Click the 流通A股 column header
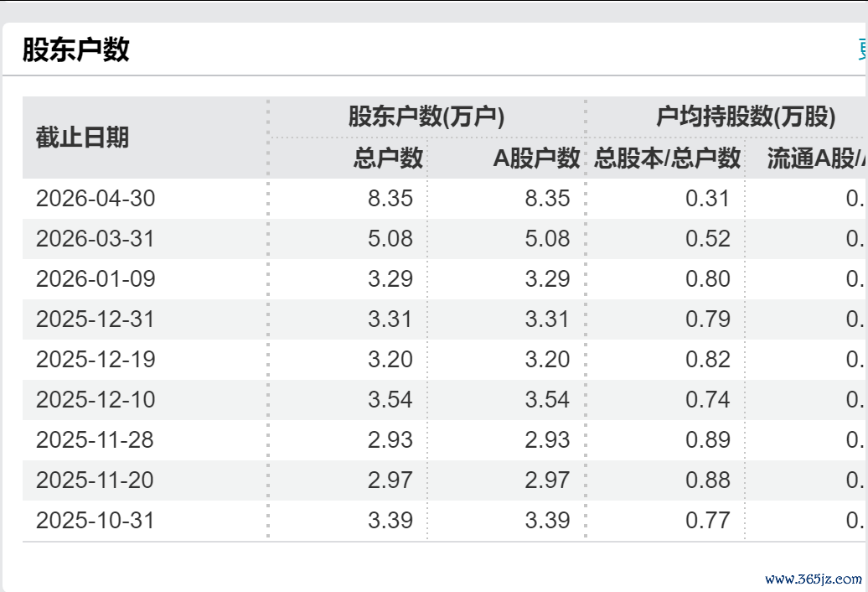This screenshot has height=592, width=868. [x=817, y=158]
